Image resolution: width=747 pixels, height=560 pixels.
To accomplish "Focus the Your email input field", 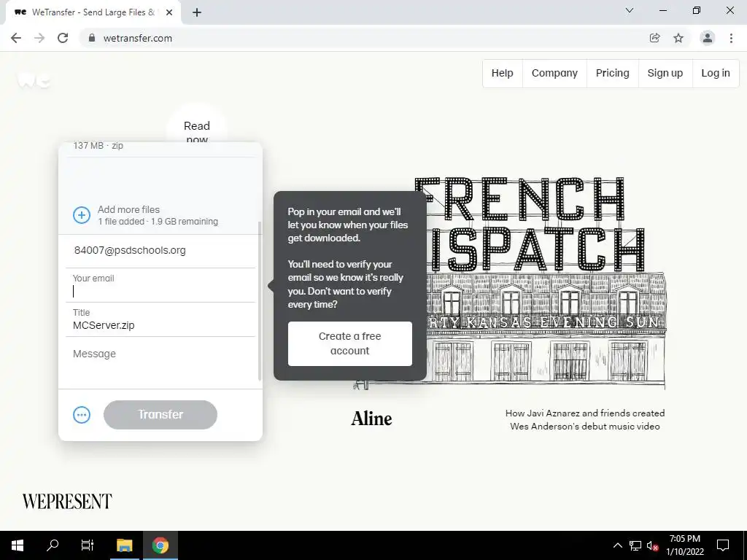I will point(160,285).
